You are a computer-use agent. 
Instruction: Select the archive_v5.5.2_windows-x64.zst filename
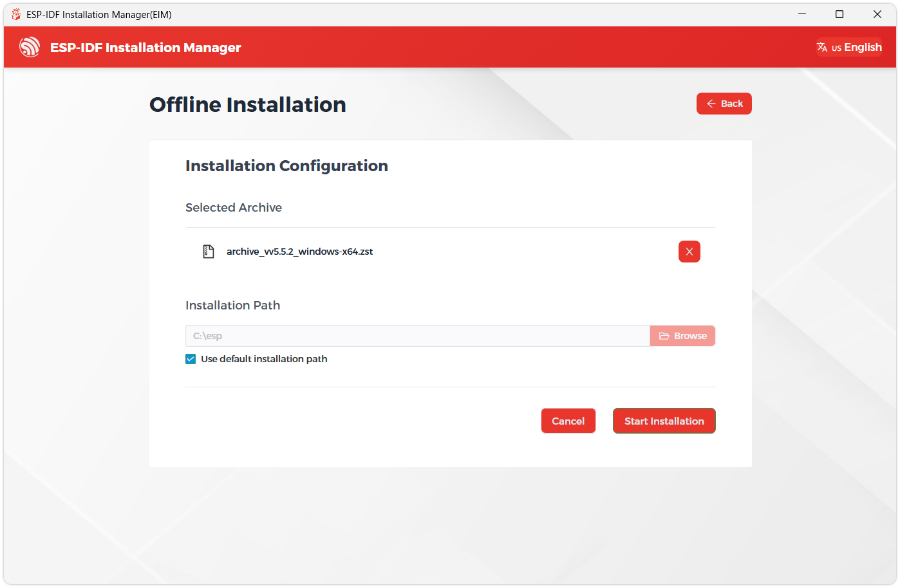tap(299, 252)
